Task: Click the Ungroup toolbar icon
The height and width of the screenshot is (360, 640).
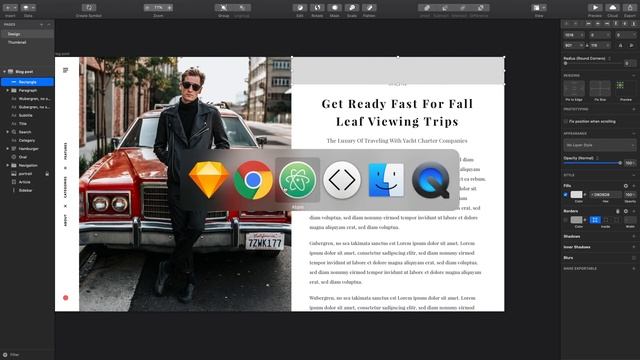Action: [x=242, y=8]
